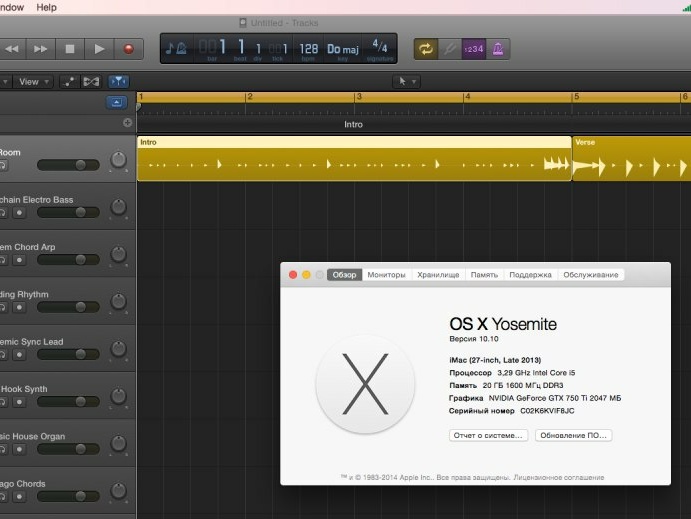This screenshot has width=691, height=519.
Task: Open the pointer tool menu
Action: pos(406,82)
